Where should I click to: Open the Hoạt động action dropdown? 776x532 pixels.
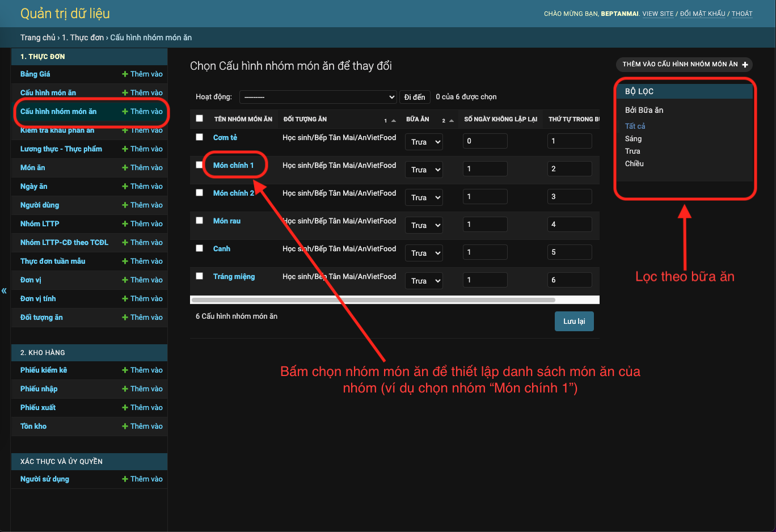click(x=318, y=96)
